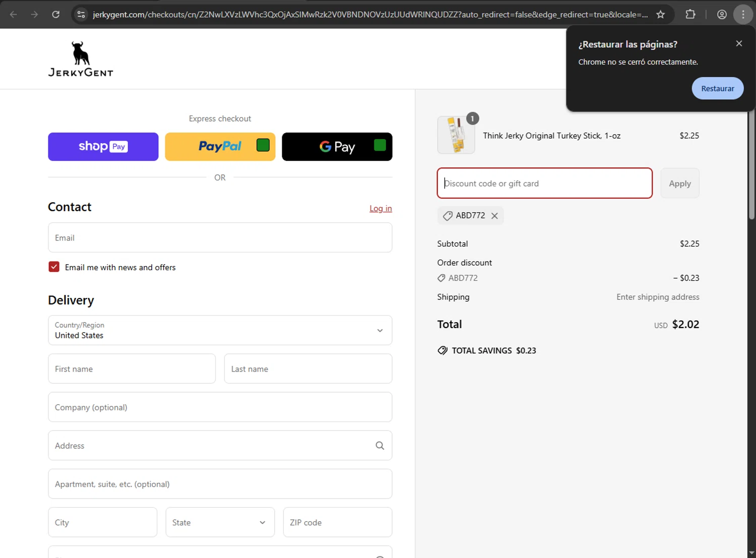The height and width of the screenshot is (558, 756).
Task: Reload the page with the refresh icon
Action: pyautogui.click(x=56, y=14)
